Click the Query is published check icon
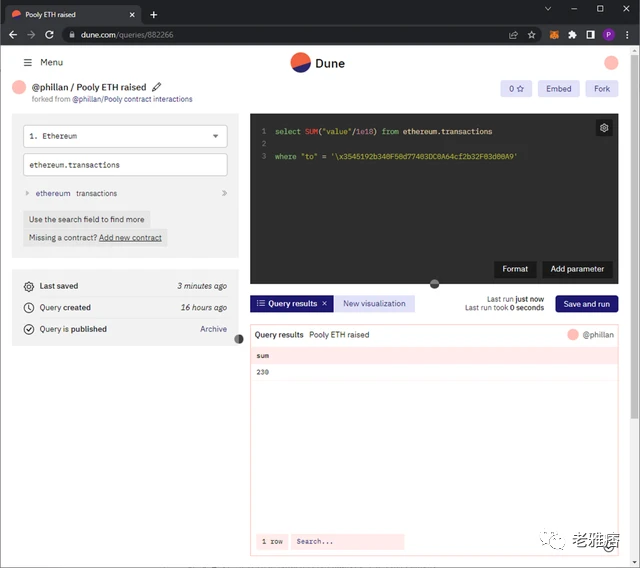The image size is (640, 568). coord(29,329)
